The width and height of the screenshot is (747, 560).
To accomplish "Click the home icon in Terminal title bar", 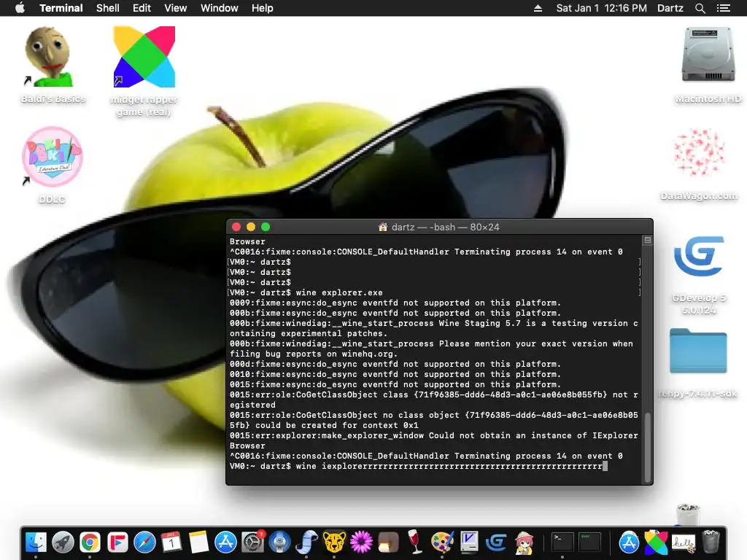I will click(382, 227).
